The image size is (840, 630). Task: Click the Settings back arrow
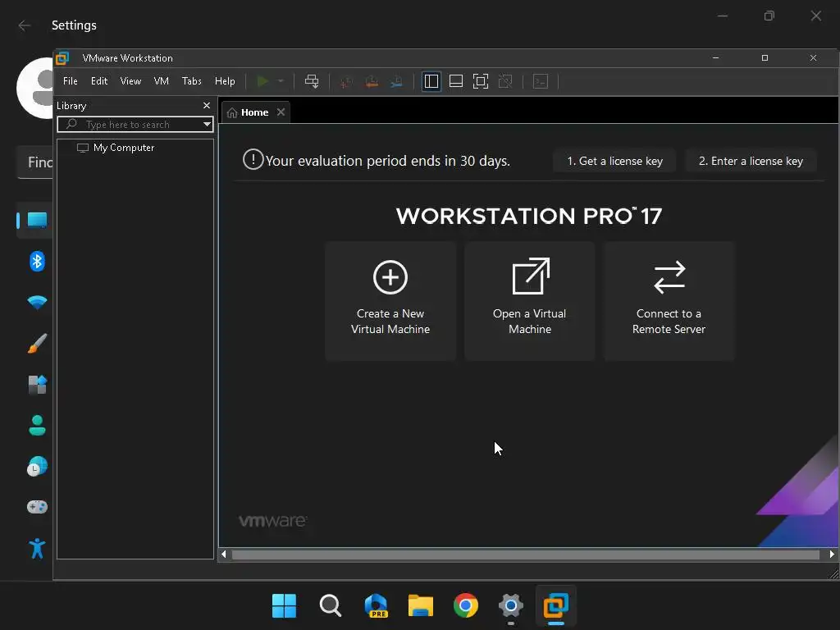24,25
